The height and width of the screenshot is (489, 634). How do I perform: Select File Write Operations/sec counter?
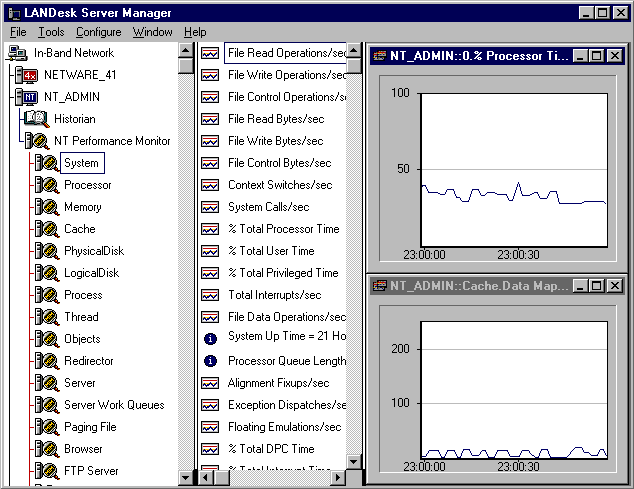287,75
